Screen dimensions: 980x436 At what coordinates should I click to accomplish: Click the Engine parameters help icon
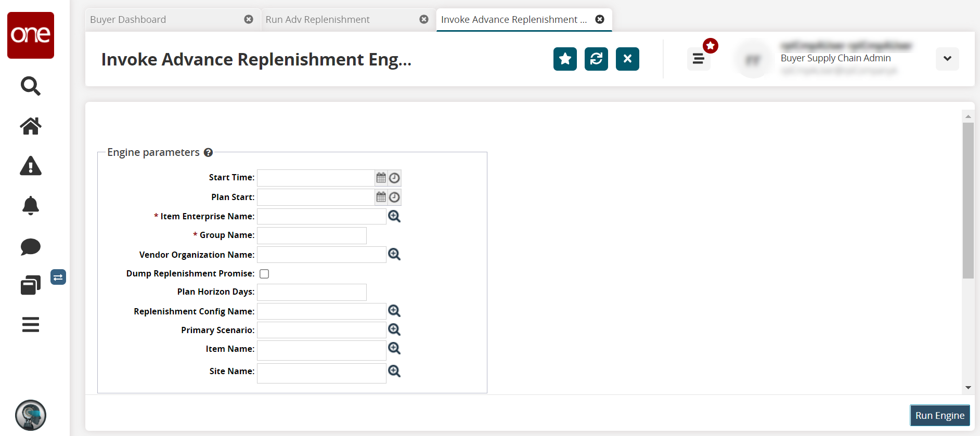tap(208, 152)
